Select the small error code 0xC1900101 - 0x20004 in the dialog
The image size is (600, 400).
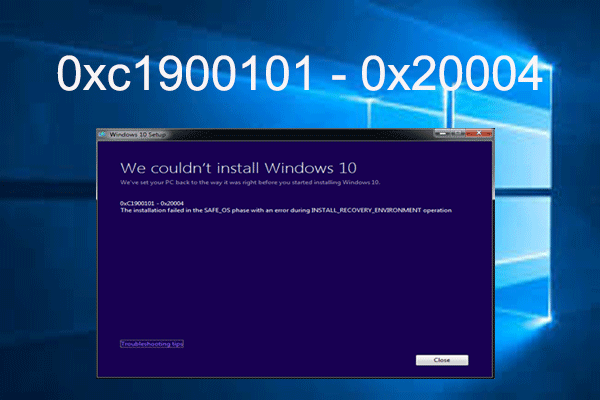coord(152,203)
